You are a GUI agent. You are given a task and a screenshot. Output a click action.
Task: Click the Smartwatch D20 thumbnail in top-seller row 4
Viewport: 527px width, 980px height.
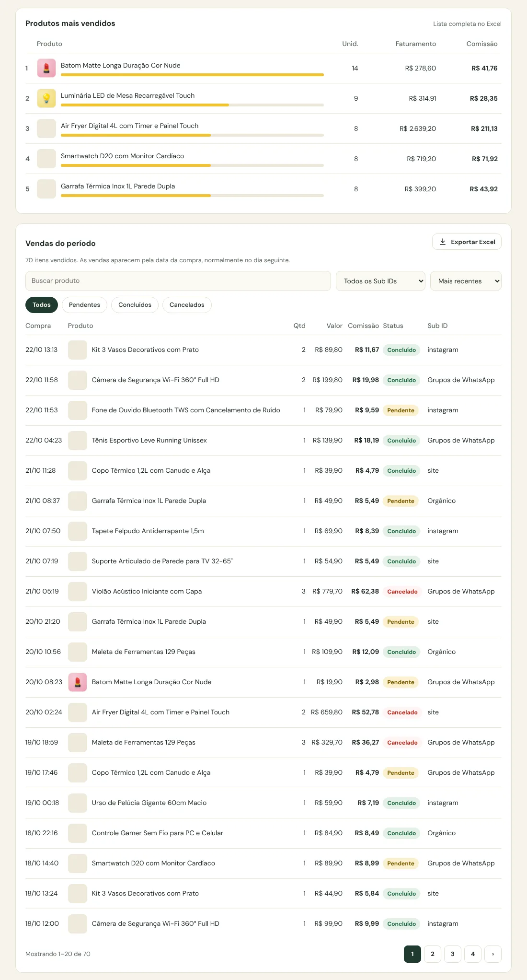pos(46,159)
